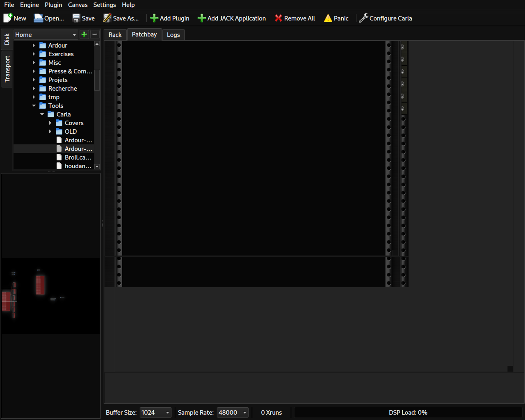Save the current project via the Save icon
525x420 pixels.
tap(76, 18)
